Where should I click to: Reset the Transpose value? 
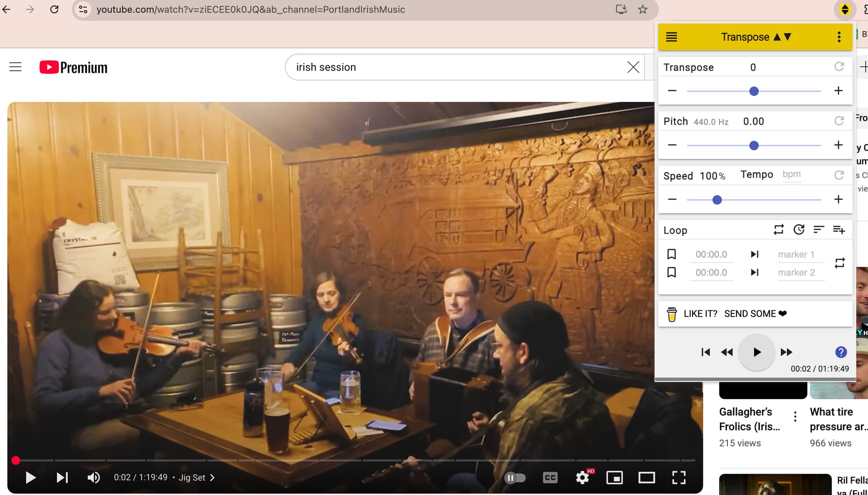click(x=839, y=67)
